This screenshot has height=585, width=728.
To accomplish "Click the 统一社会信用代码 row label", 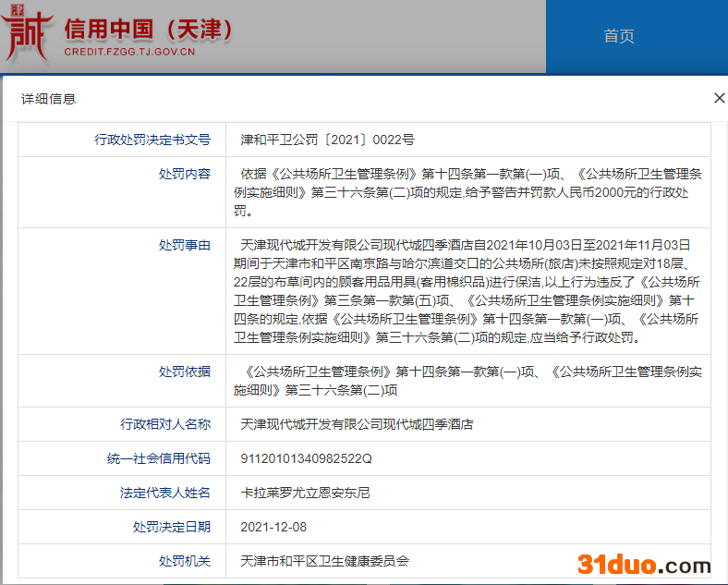I will (159, 458).
